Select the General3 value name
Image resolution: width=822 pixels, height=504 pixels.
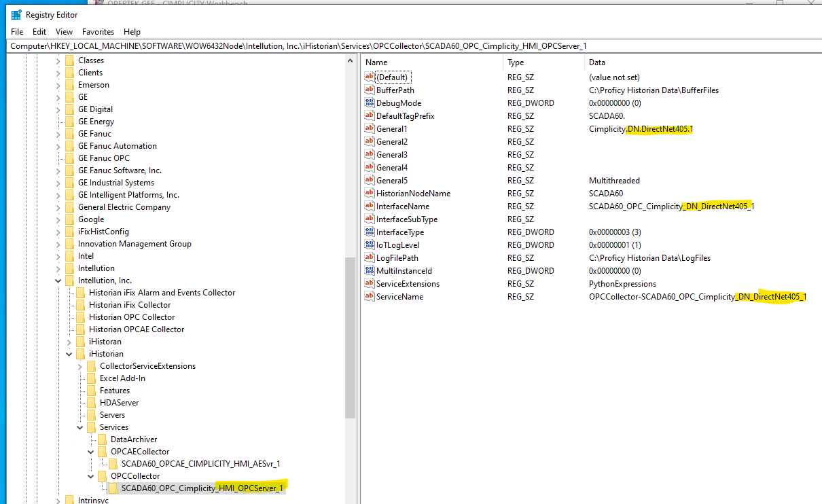(x=392, y=154)
